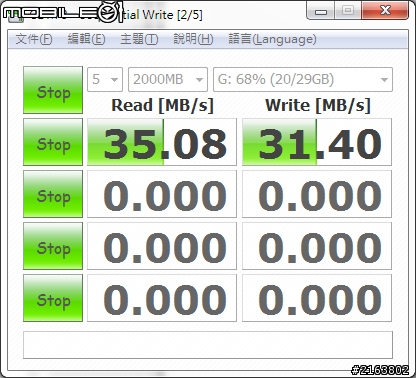Open the test count dropdown showing 5

[105, 79]
